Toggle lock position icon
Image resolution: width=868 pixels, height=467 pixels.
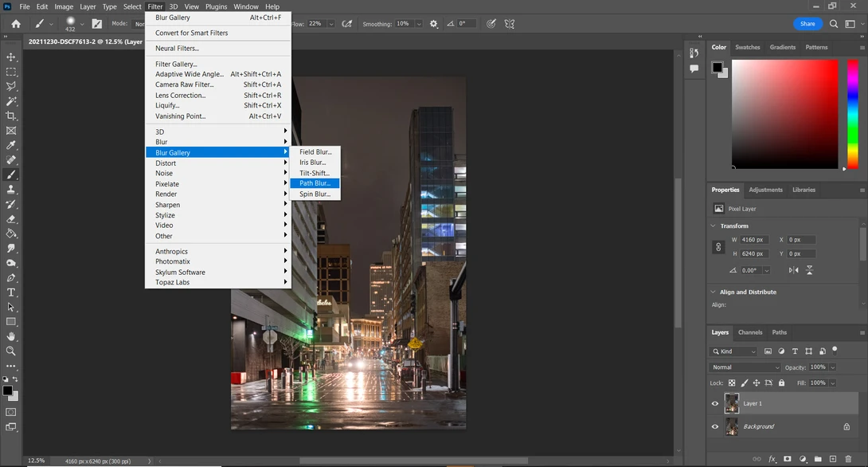point(757,383)
